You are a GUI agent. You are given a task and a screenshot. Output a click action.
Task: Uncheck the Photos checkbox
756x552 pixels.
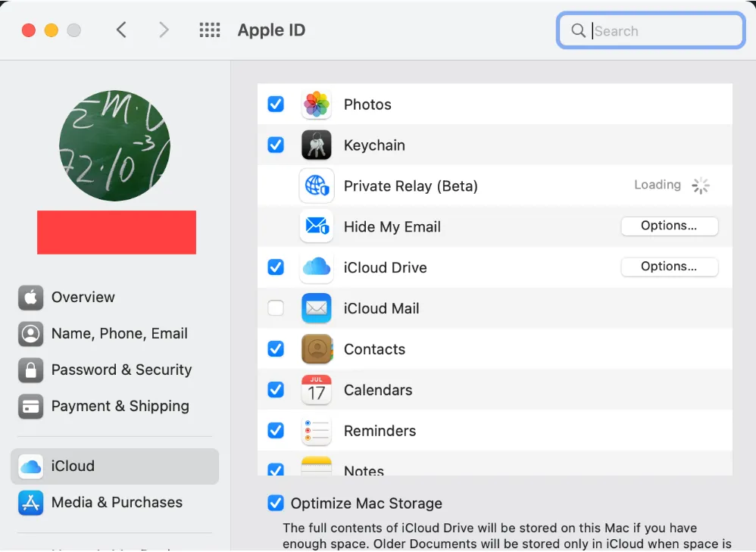[x=276, y=104]
